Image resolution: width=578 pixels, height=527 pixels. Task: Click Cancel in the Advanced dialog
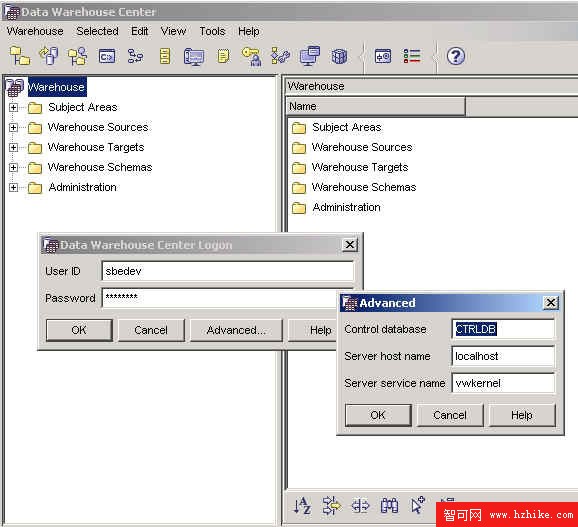click(450, 415)
